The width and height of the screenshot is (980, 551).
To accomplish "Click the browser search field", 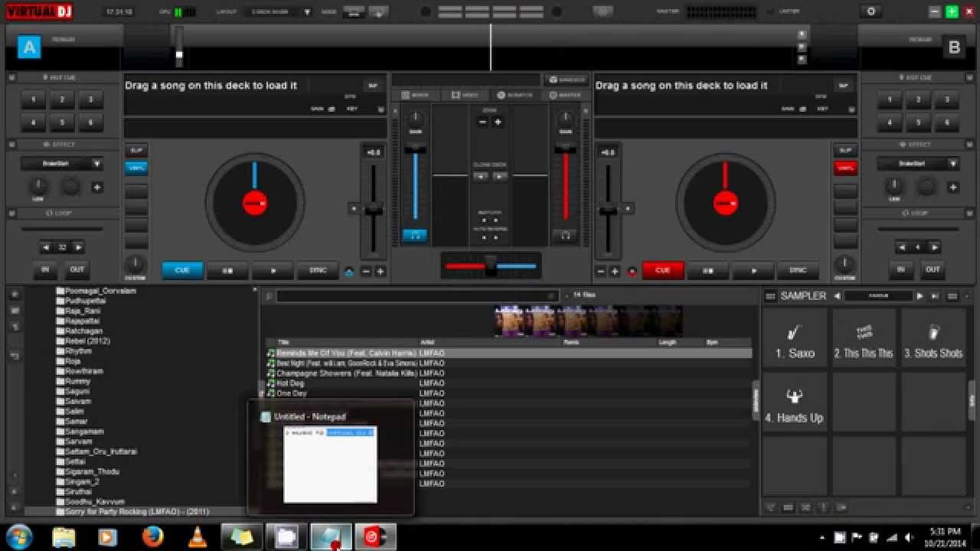I will [x=417, y=296].
